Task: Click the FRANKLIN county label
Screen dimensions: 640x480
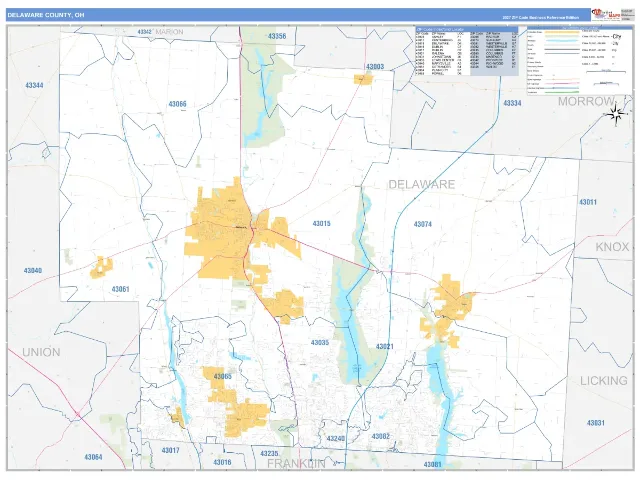Action: click(296, 464)
